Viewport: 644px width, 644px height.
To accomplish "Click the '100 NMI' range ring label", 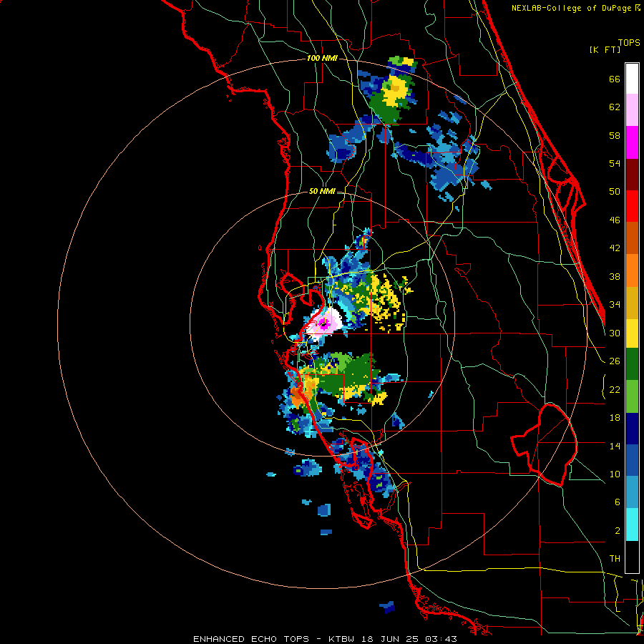I will coord(322,59).
